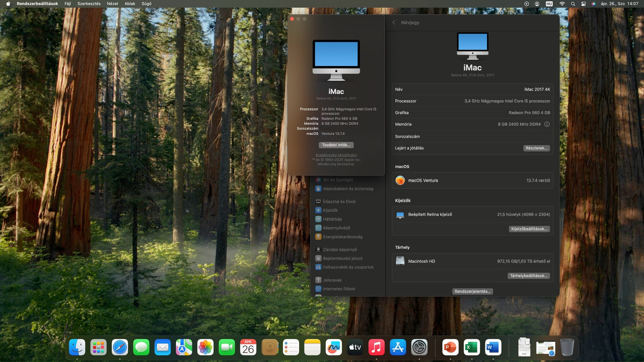
Task: Select Háttérkép in sidebar
Action: (x=328, y=219)
